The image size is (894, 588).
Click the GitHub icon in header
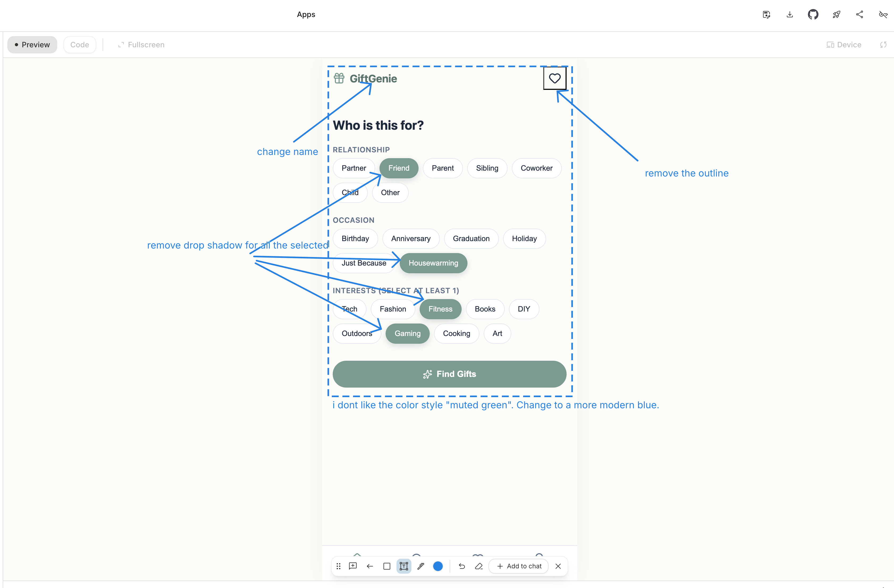tap(813, 15)
